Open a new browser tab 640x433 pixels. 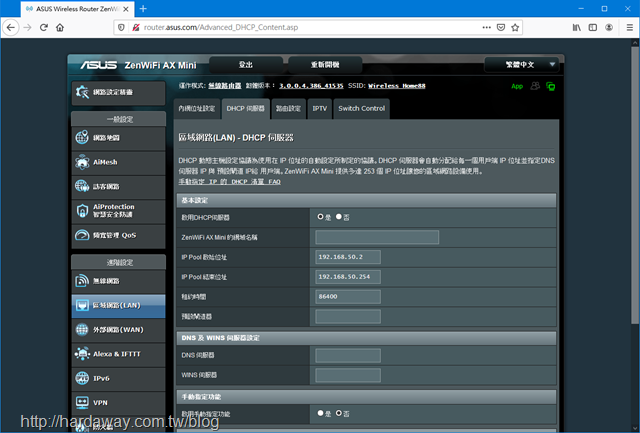(x=143, y=9)
